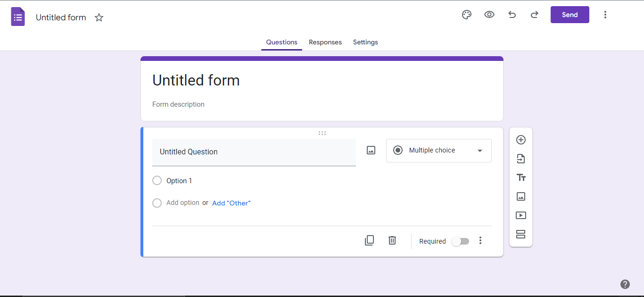Import questions from sidebar

[x=521, y=159]
